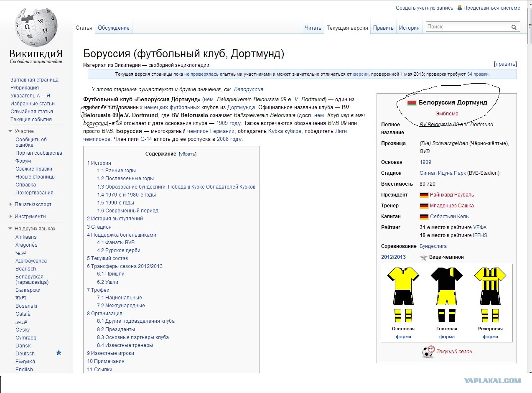Follow the Белоруссия disambiguation link
The image size is (532, 393).
coord(249,89)
